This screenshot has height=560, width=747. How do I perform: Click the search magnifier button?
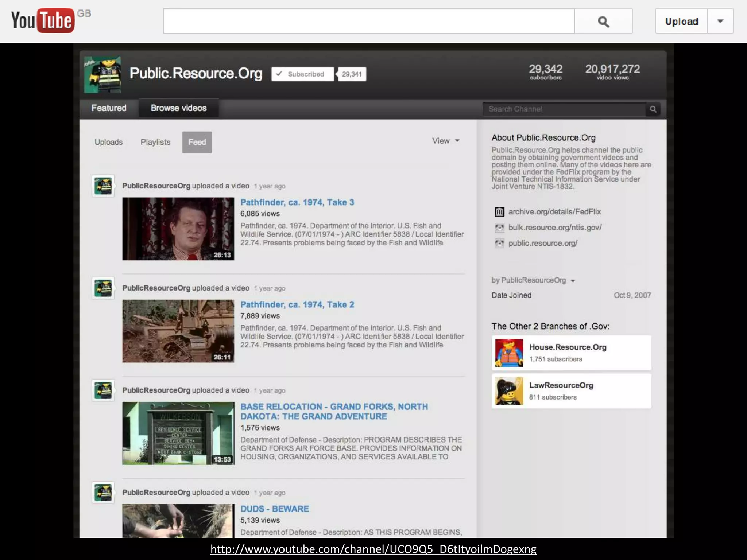[x=603, y=21]
